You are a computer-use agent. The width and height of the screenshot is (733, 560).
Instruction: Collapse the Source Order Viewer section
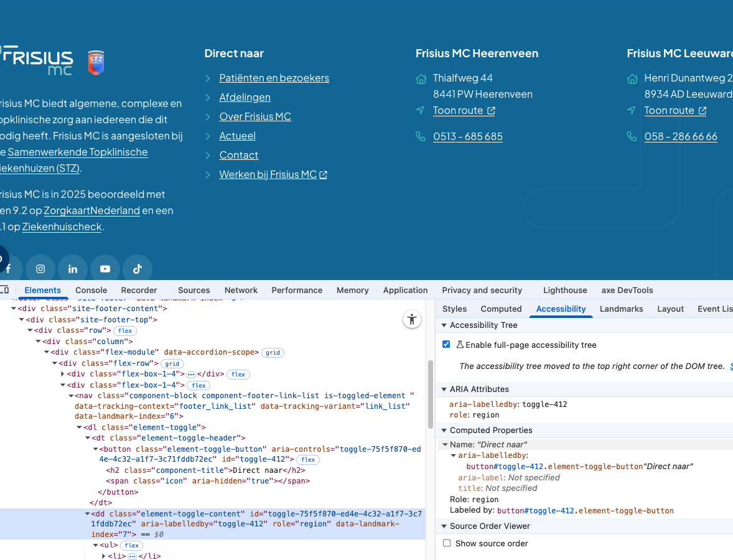coord(444,526)
